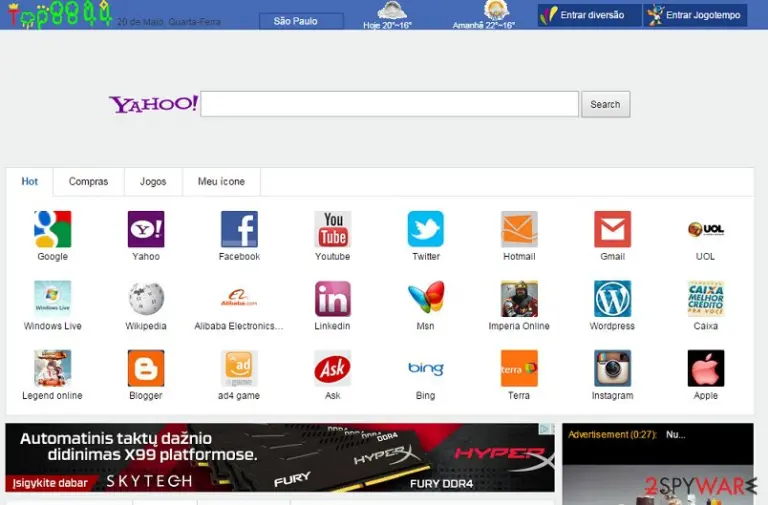
Task: Open the Youtube icon
Action: (333, 229)
